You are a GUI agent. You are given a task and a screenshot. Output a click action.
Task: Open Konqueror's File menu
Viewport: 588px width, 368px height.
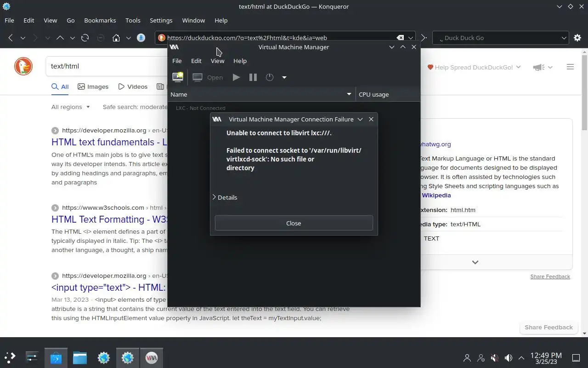(9, 20)
